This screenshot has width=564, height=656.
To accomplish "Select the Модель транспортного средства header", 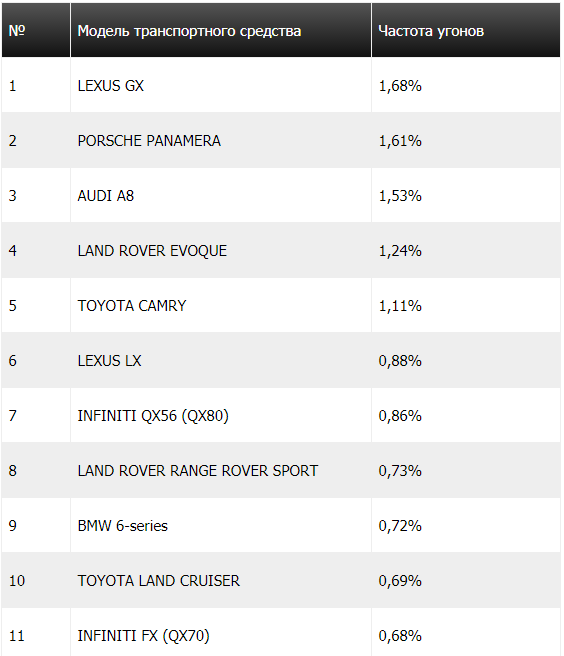I will pyautogui.click(x=221, y=30).
